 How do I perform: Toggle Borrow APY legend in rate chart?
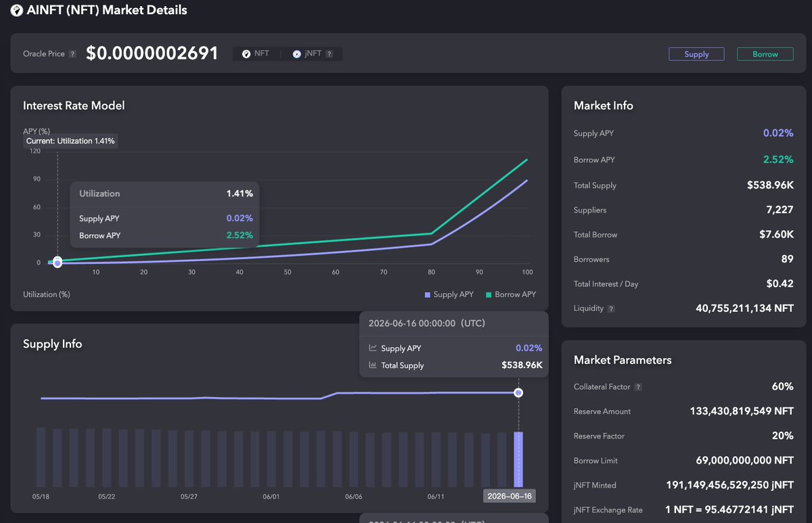(x=511, y=294)
